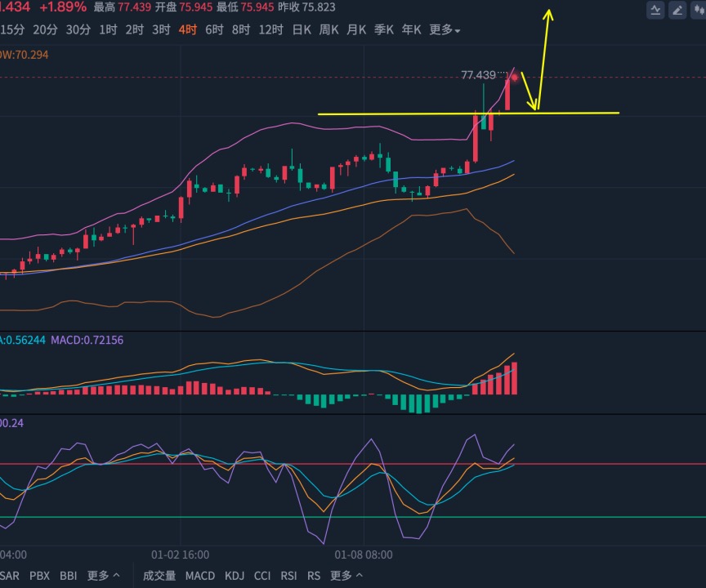The image size is (706, 588).
Task: Click the +1.89% change percentage
Action: (x=63, y=7)
